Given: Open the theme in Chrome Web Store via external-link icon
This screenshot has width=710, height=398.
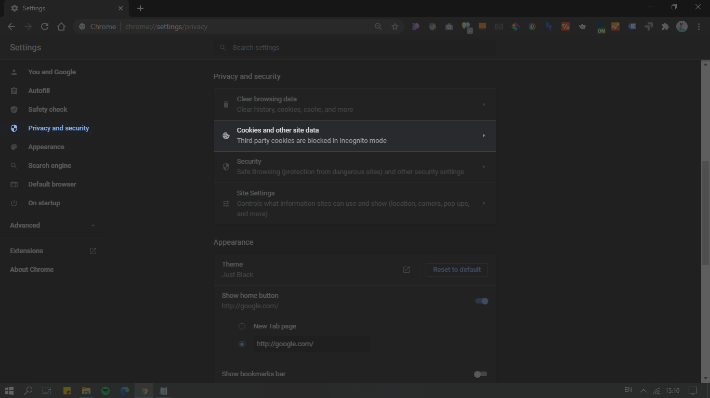Looking at the screenshot, I should click(406, 269).
